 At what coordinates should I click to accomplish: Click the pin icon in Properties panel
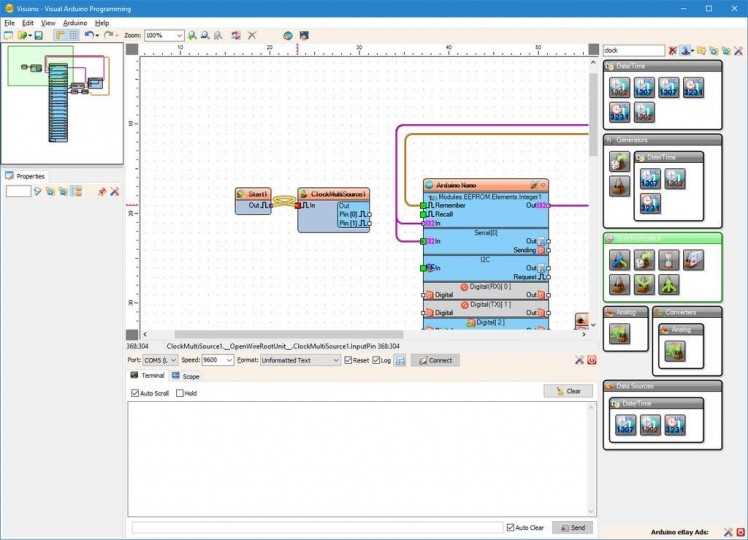click(x=101, y=191)
